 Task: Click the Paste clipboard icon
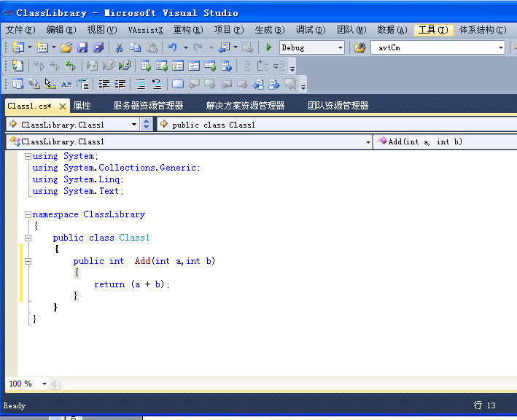152,48
